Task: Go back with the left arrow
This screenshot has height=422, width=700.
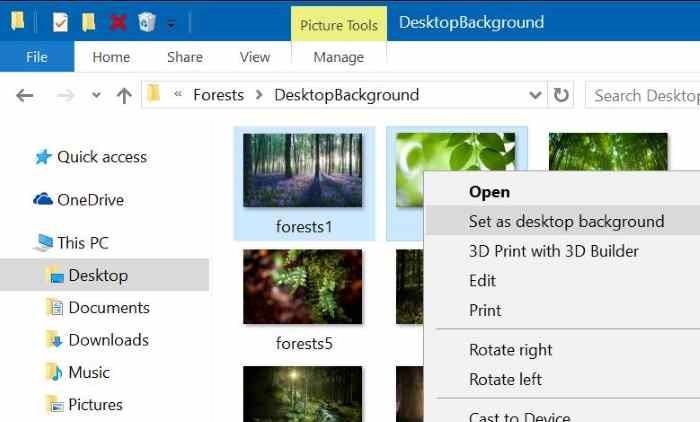Action: tap(25, 95)
